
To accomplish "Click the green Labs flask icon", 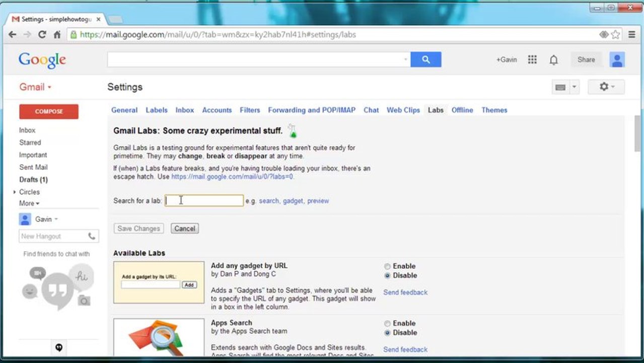I will [293, 131].
